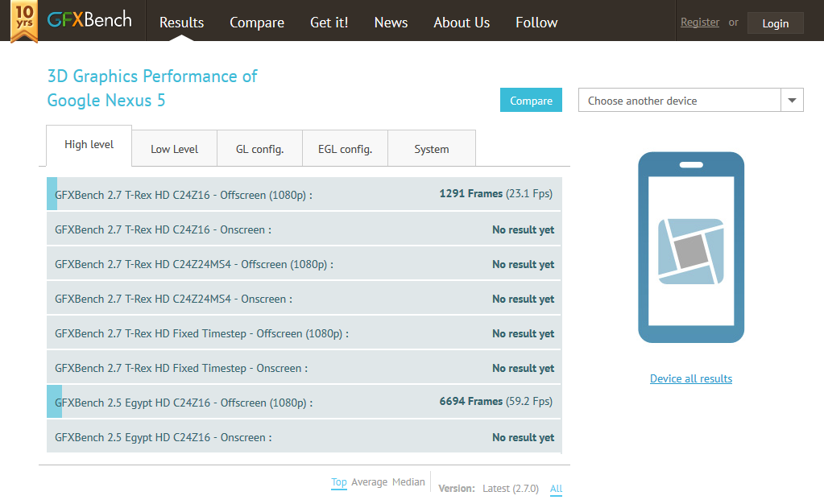
Task: Switch to the GL config. tab
Action: tap(259, 149)
